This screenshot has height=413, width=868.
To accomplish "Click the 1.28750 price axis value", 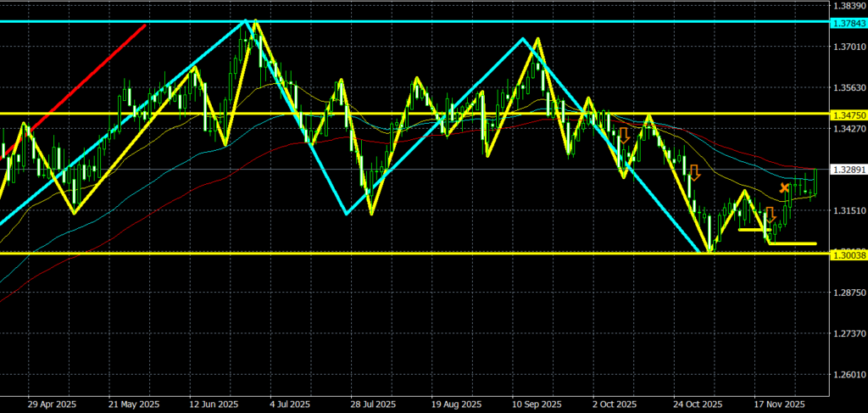I will 848,293.
